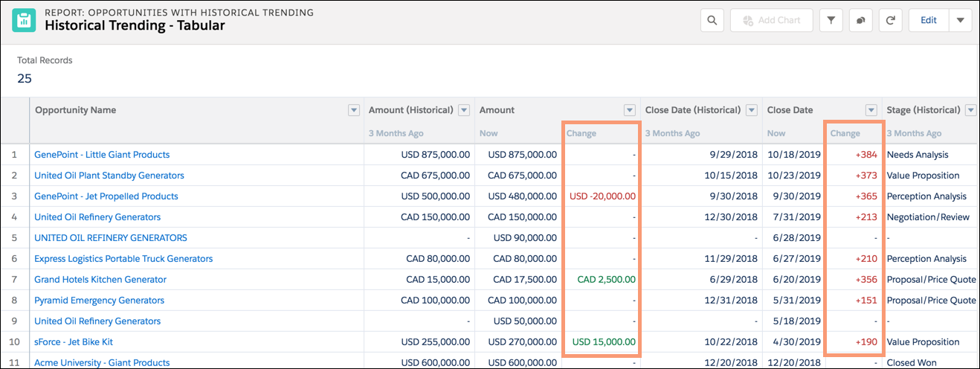Open United Oil Refinery Generators link in row 9

pyautogui.click(x=97, y=321)
